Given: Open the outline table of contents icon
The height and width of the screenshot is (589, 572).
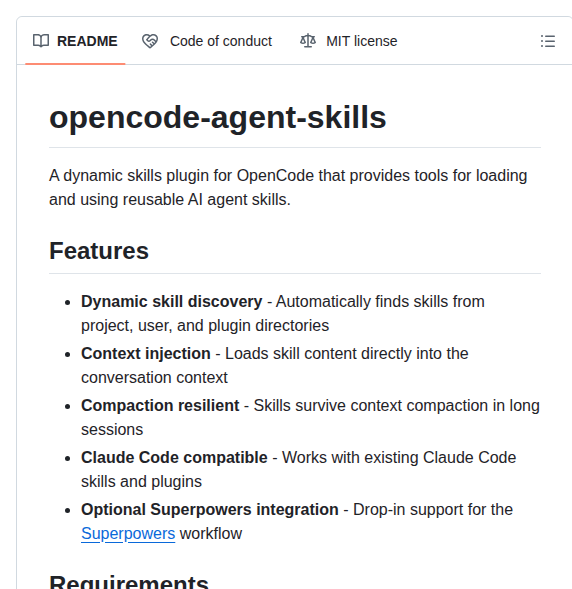Looking at the screenshot, I should point(548,41).
